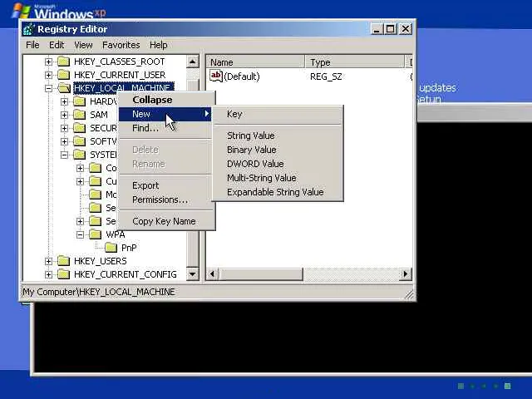The height and width of the screenshot is (399, 532).
Task: Expand the HKEY_USERS node
Action: [x=48, y=261]
